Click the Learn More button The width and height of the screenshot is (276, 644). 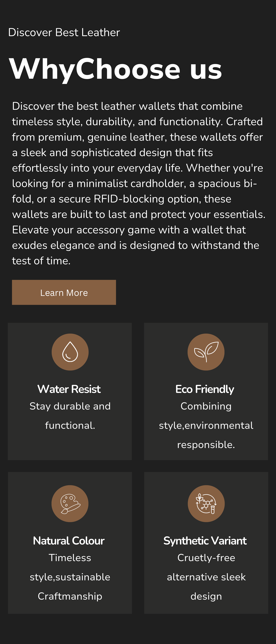tap(64, 292)
